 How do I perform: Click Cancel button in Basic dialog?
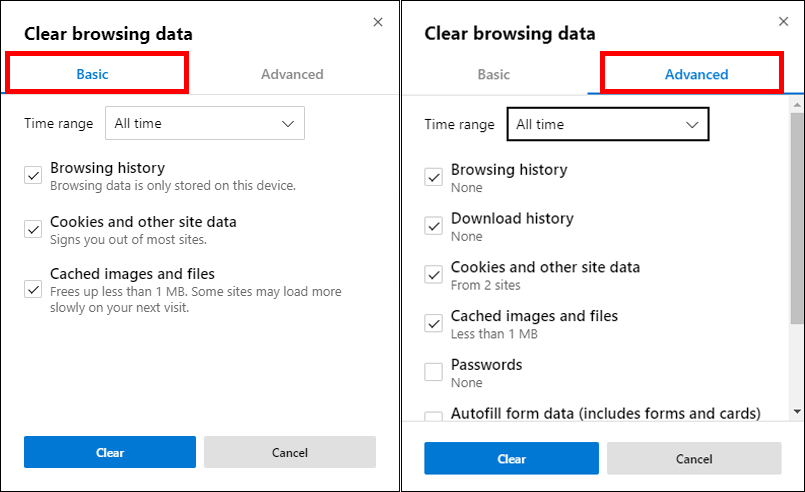(x=290, y=452)
